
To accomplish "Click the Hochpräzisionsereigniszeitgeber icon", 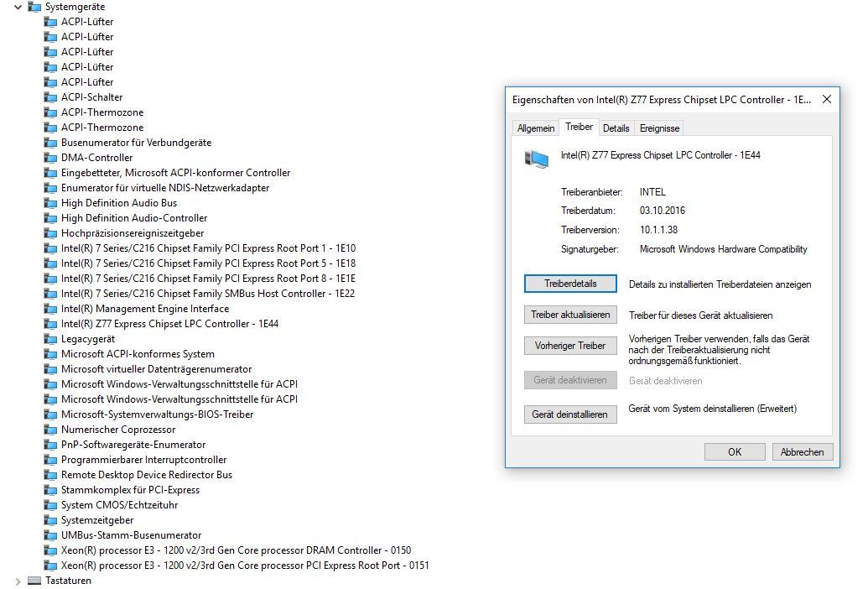I will tap(50, 233).
